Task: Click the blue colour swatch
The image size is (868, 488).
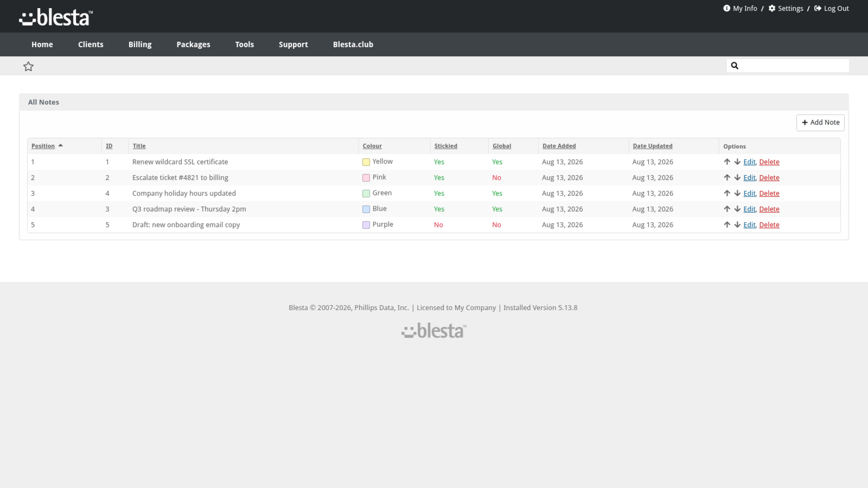Action: (x=366, y=209)
